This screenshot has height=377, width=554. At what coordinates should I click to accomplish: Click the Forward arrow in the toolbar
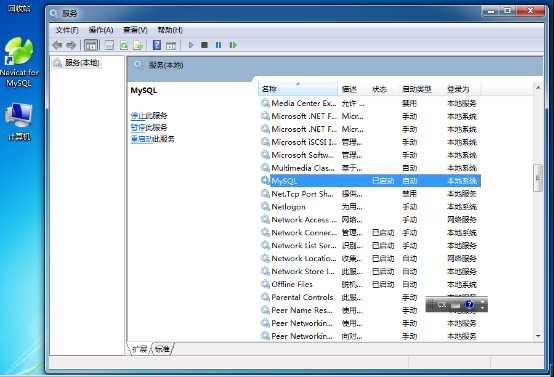point(71,45)
